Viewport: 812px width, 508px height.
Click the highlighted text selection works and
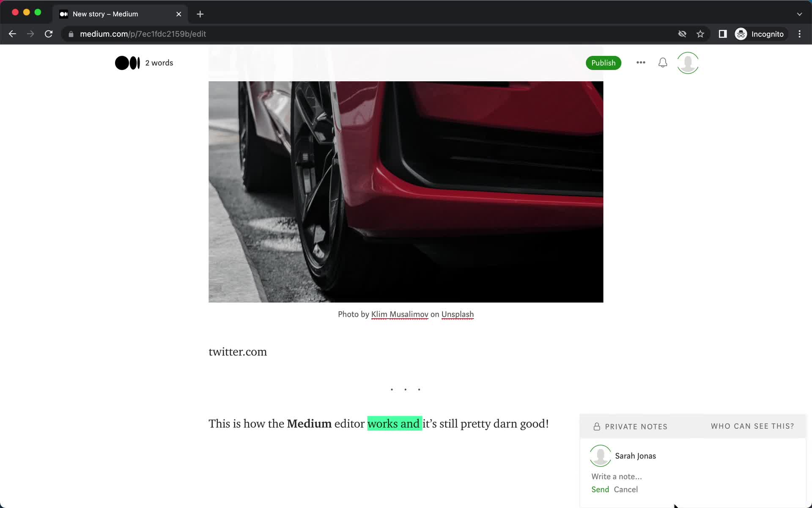[x=394, y=424]
